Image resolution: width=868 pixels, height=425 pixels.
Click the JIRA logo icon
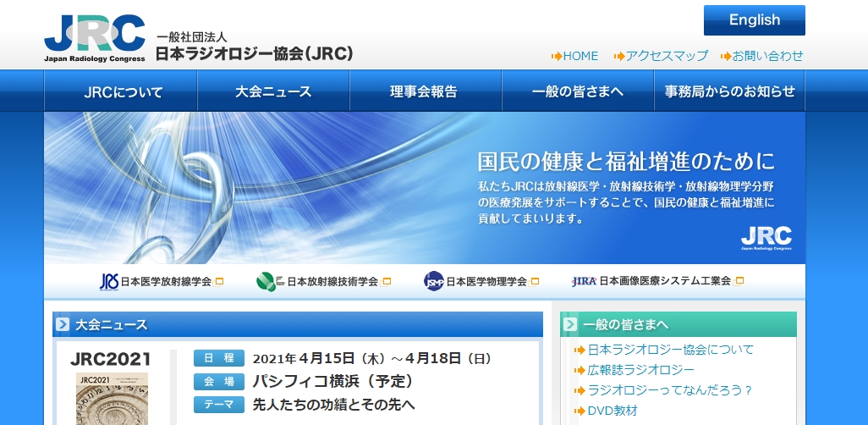tap(584, 281)
